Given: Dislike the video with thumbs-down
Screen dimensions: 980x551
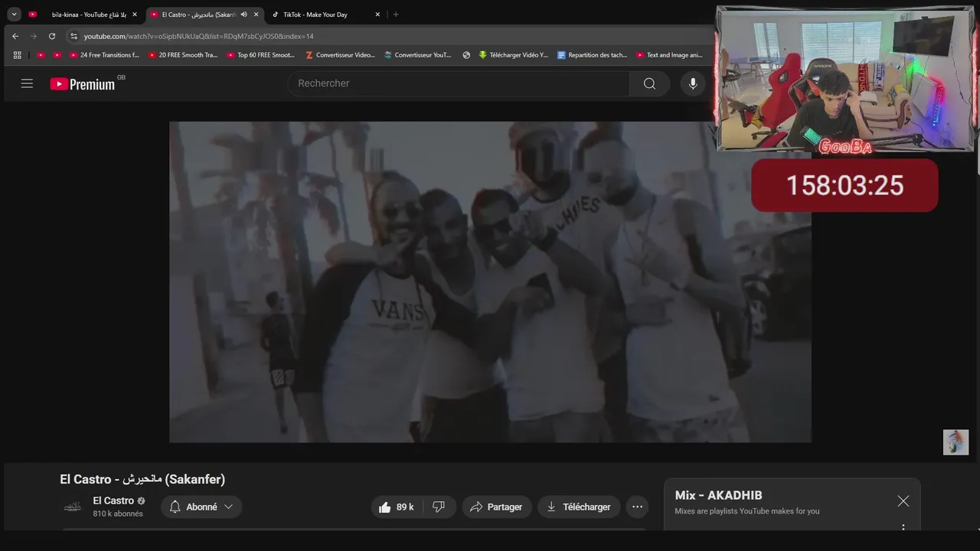Looking at the screenshot, I should click(439, 507).
